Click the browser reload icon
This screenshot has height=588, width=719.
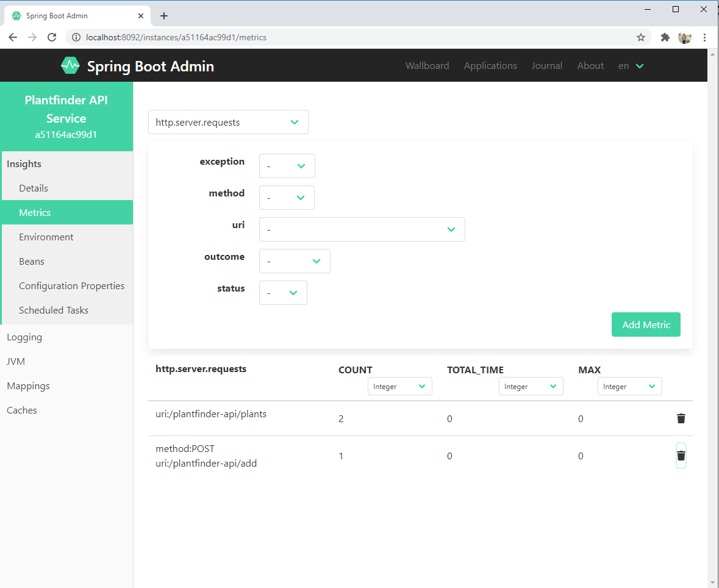[52, 37]
